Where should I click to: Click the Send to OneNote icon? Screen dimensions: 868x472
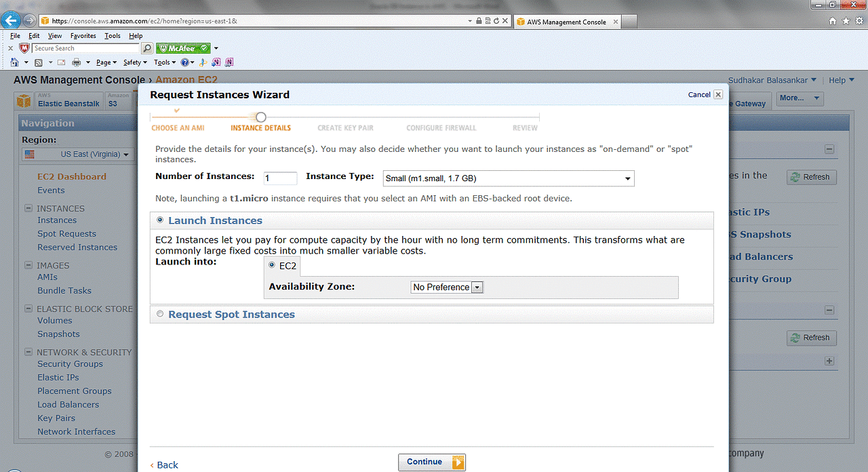[x=216, y=62]
